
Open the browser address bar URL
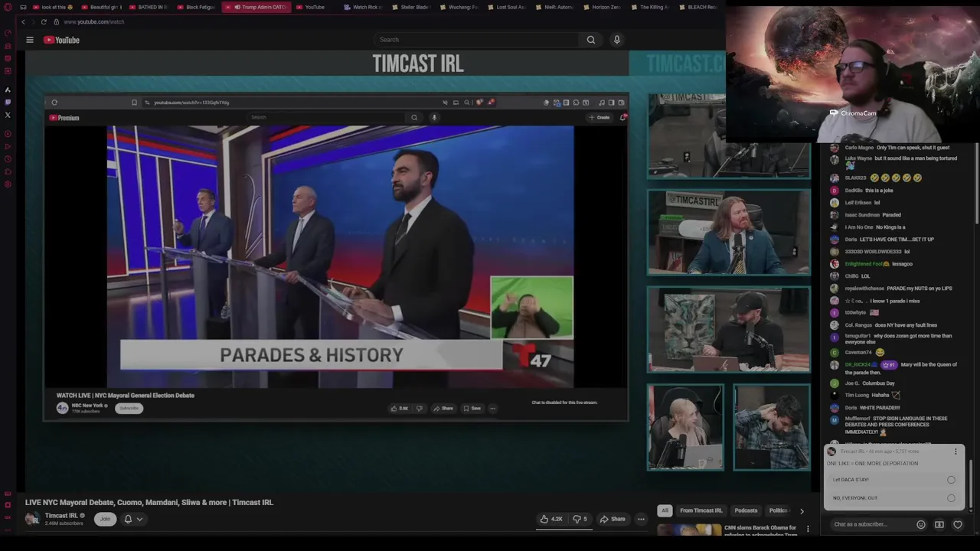(94, 21)
